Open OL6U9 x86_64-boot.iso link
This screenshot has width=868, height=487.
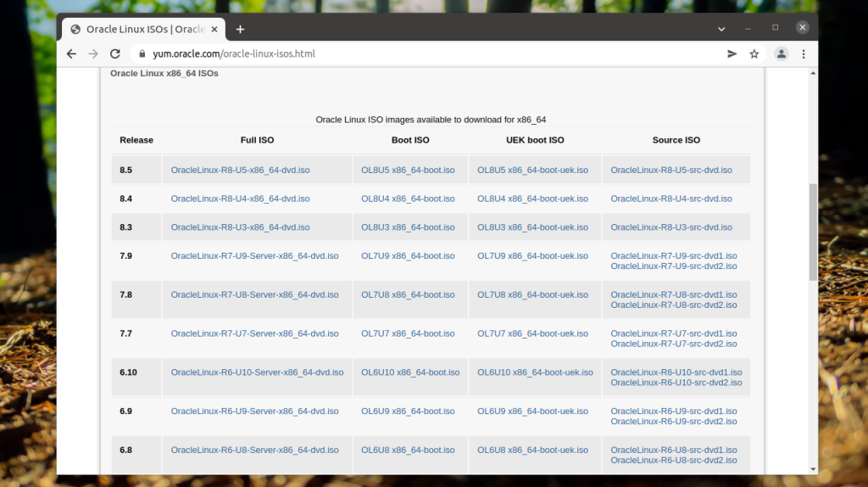(x=408, y=411)
